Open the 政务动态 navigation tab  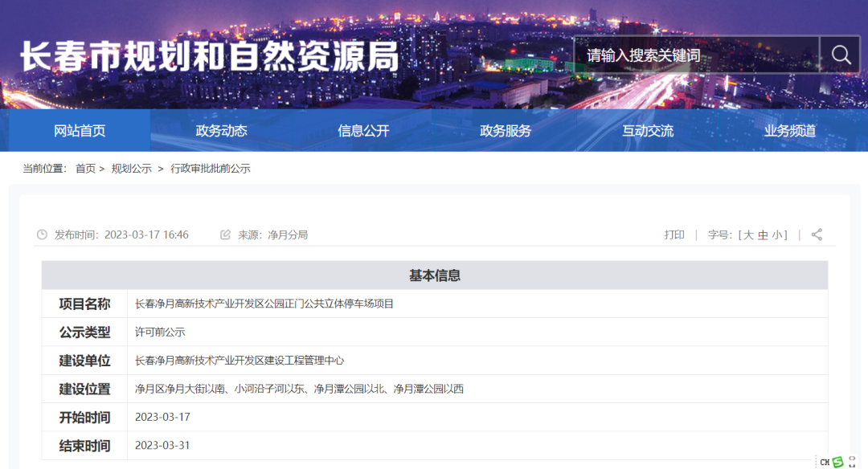point(222,131)
